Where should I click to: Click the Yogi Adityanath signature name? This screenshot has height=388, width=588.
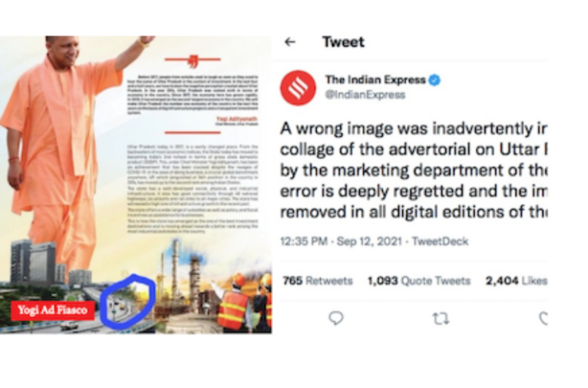click(237, 119)
